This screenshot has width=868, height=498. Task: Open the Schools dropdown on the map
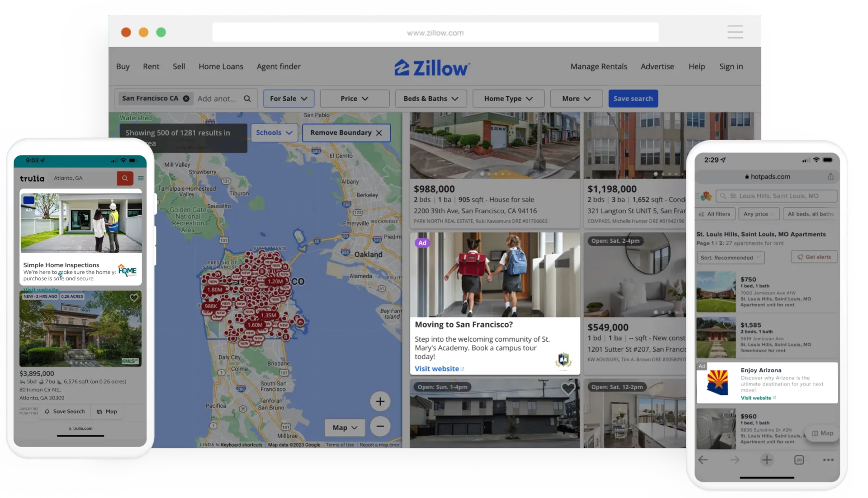274,133
